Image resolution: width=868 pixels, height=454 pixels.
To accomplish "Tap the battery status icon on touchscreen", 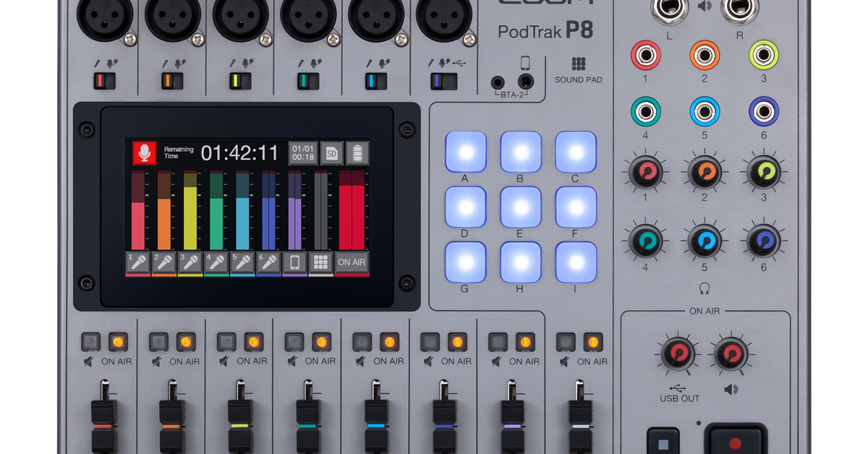I will tap(357, 153).
